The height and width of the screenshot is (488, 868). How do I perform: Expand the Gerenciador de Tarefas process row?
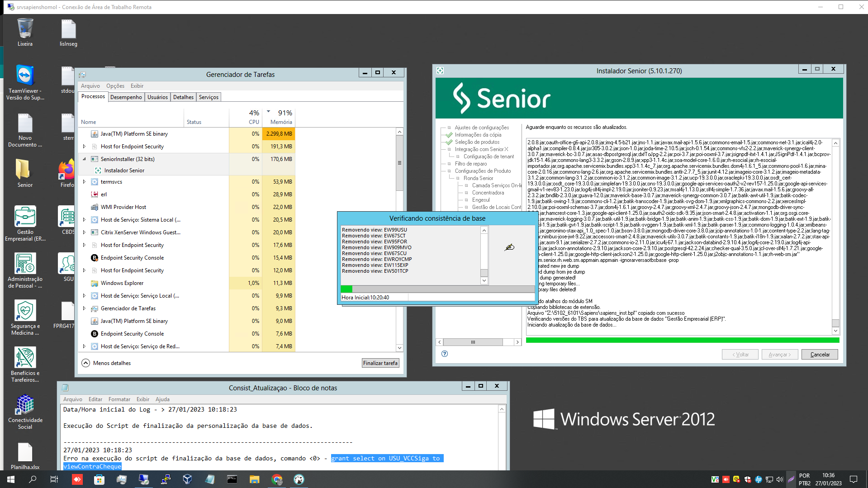click(84, 308)
